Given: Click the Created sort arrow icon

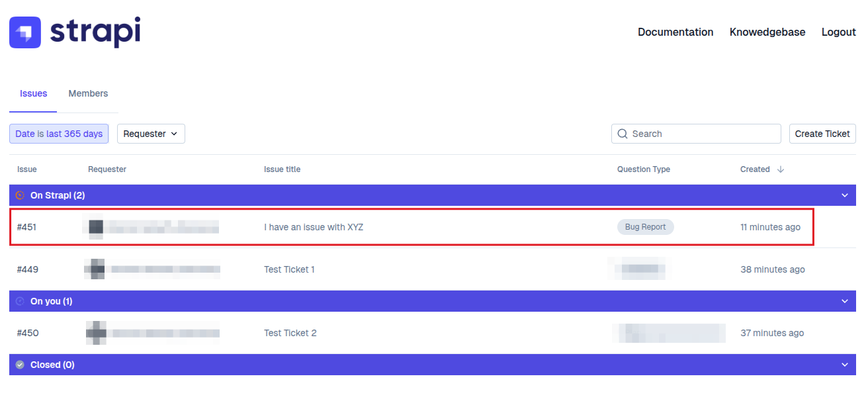Looking at the screenshot, I should tap(781, 169).
